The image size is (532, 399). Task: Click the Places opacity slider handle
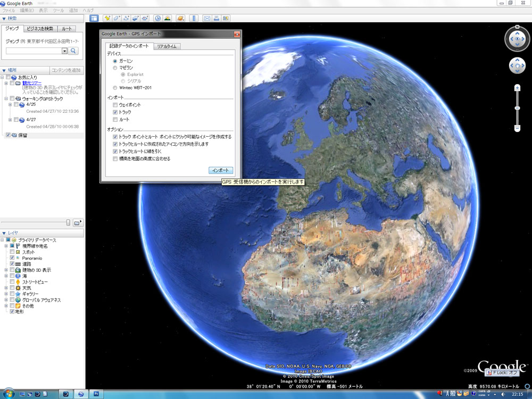coord(68,222)
